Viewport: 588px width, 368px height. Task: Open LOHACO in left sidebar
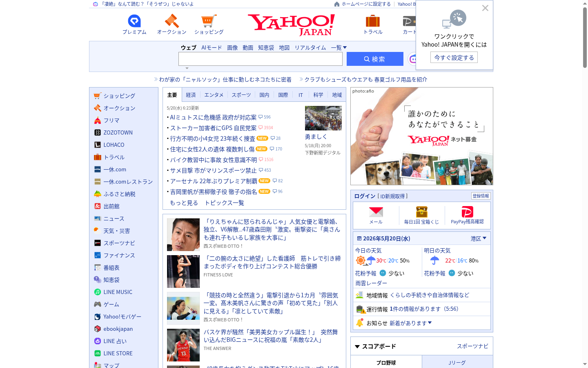coord(114,145)
